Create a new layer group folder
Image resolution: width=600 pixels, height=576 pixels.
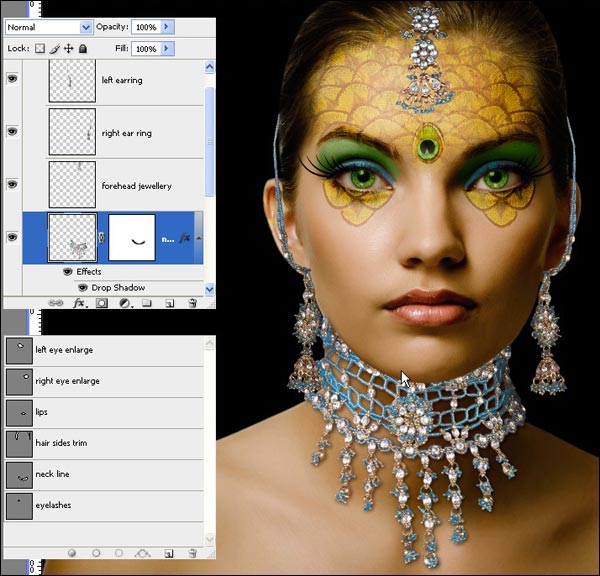146,302
